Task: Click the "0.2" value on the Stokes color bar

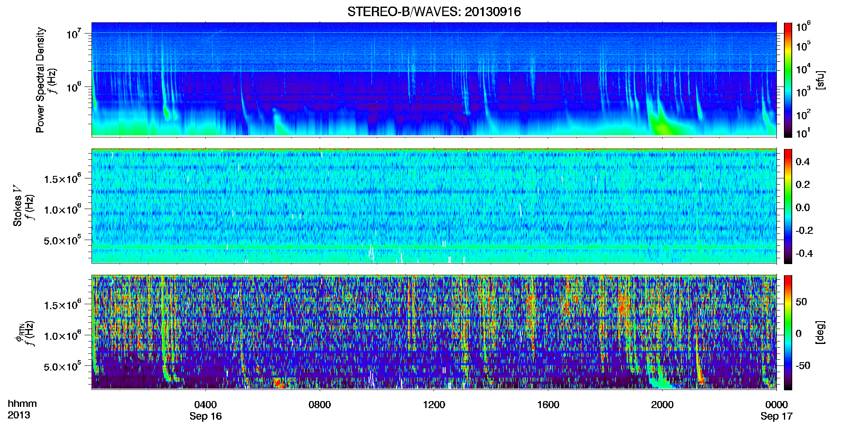Action: [803, 185]
